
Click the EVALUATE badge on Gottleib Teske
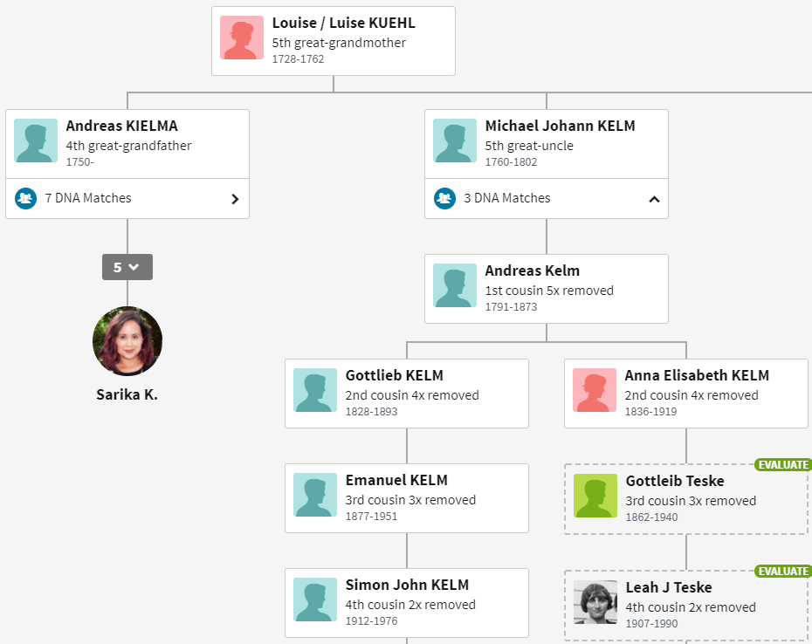(782, 465)
